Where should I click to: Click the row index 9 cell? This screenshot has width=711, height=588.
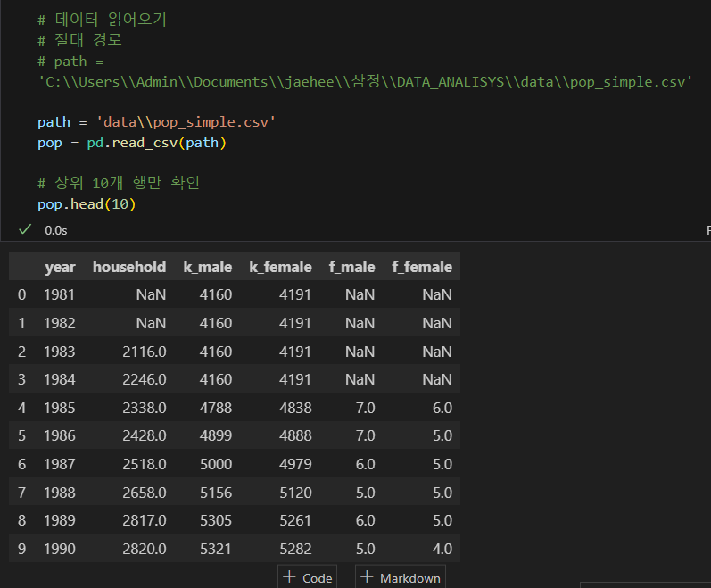click(x=21, y=549)
